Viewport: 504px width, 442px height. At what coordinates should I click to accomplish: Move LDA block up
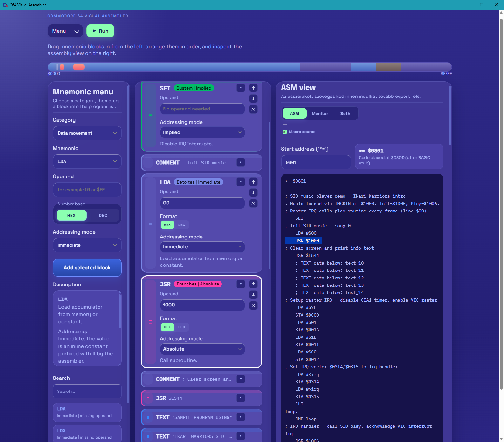[x=253, y=182]
